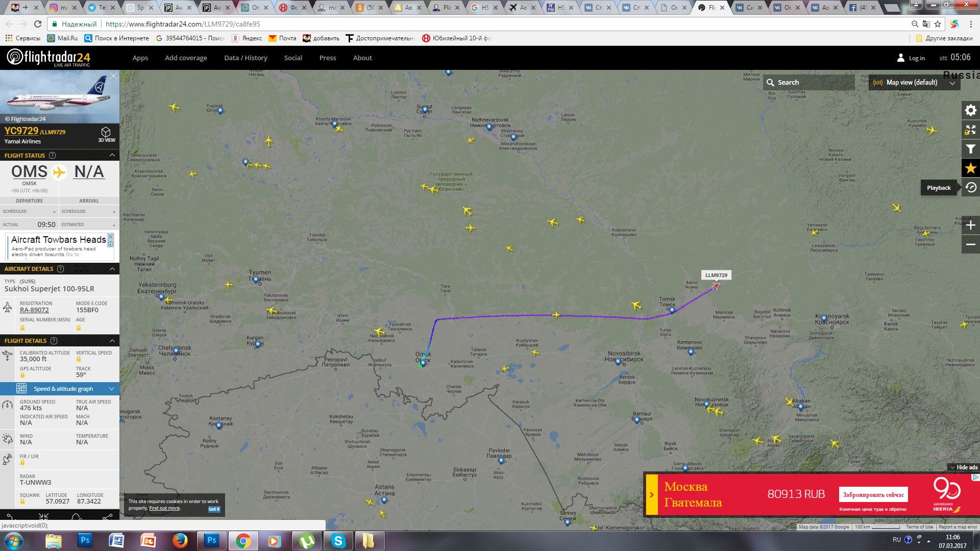
Task: Click Flight Status help question mark
Action: (x=52, y=156)
